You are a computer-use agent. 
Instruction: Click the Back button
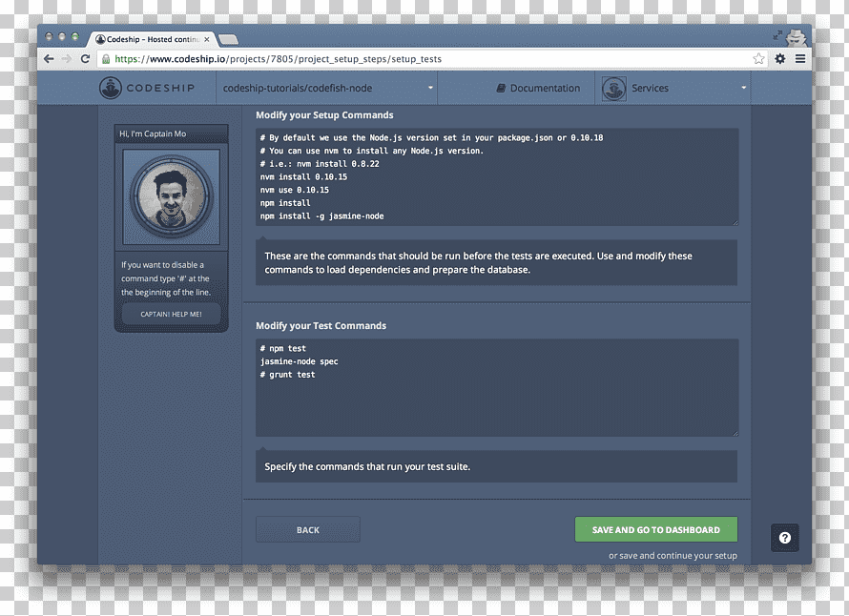(x=307, y=529)
